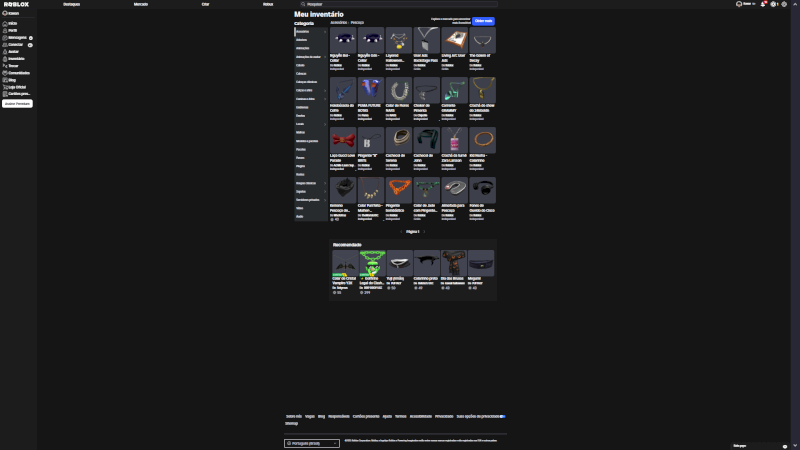This screenshot has width=800, height=450.
Task: Open the Cartões presente footer link
Action: [366, 416]
